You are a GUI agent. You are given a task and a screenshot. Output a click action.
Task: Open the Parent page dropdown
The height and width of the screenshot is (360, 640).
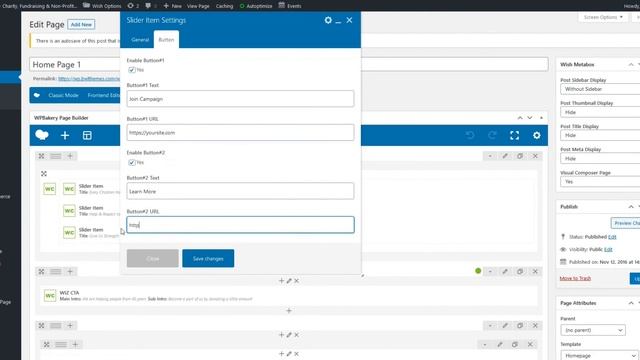(x=593, y=330)
